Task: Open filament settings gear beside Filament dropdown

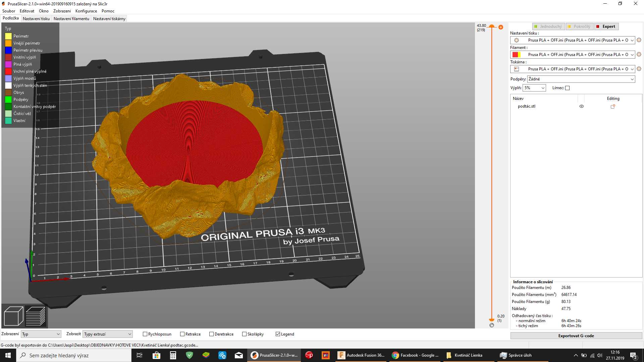Action: tap(639, 54)
